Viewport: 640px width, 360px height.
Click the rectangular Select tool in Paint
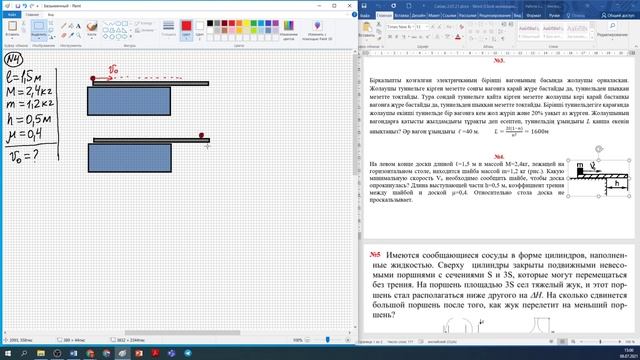pyautogui.click(x=39, y=27)
